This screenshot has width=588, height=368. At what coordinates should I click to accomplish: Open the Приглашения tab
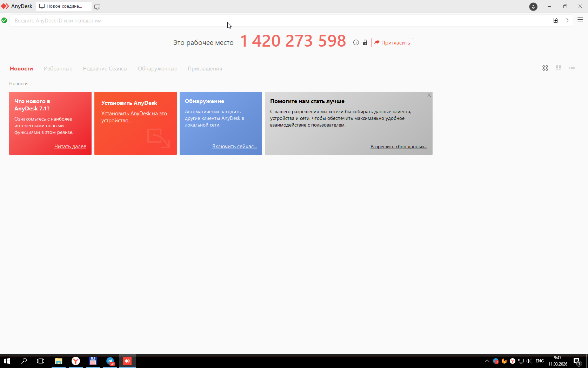click(x=205, y=68)
